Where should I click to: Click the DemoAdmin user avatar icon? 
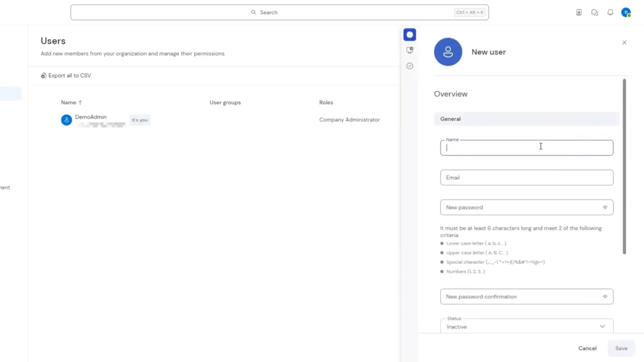pos(67,120)
